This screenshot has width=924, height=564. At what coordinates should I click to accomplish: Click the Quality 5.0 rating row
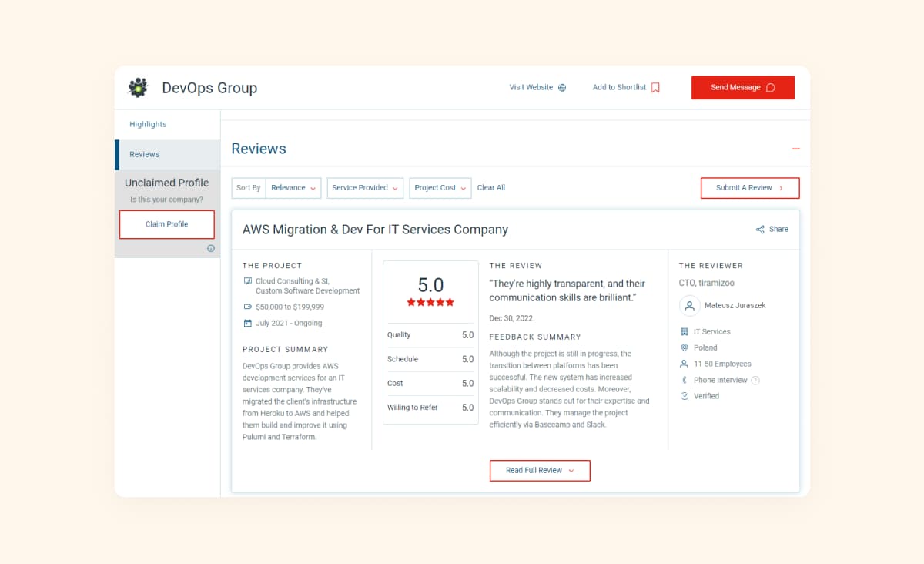click(x=430, y=335)
